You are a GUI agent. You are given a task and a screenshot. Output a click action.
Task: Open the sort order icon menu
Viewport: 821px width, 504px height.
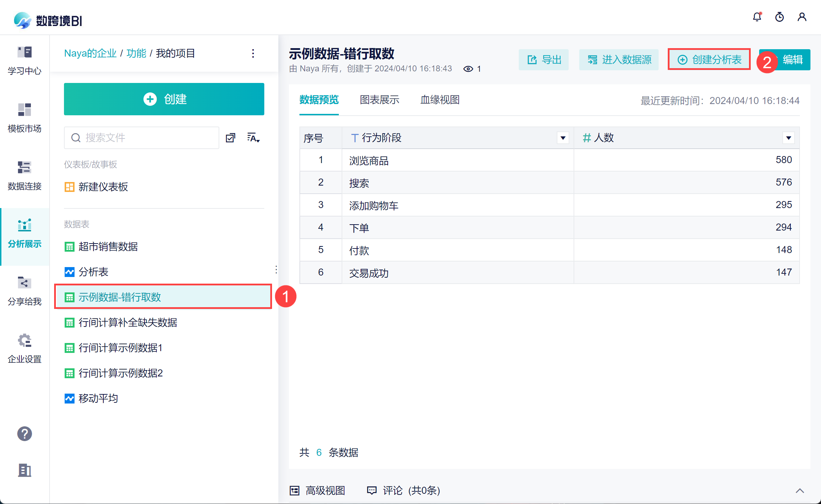253,138
